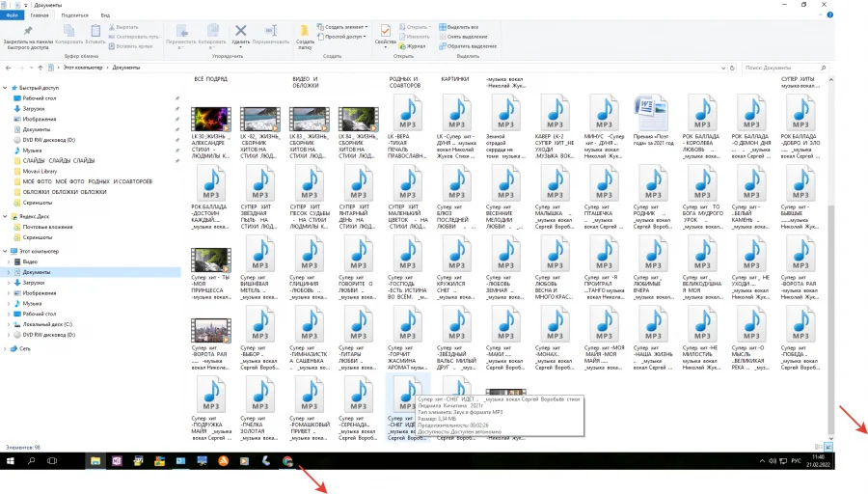This screenshot has height=494, width=868.
Task: Open the Создать элемент dropdown
Action: tap(345, 27)
